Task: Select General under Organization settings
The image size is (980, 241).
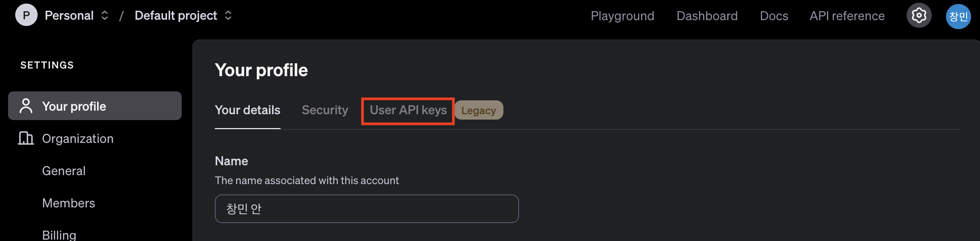Action: 64,171
